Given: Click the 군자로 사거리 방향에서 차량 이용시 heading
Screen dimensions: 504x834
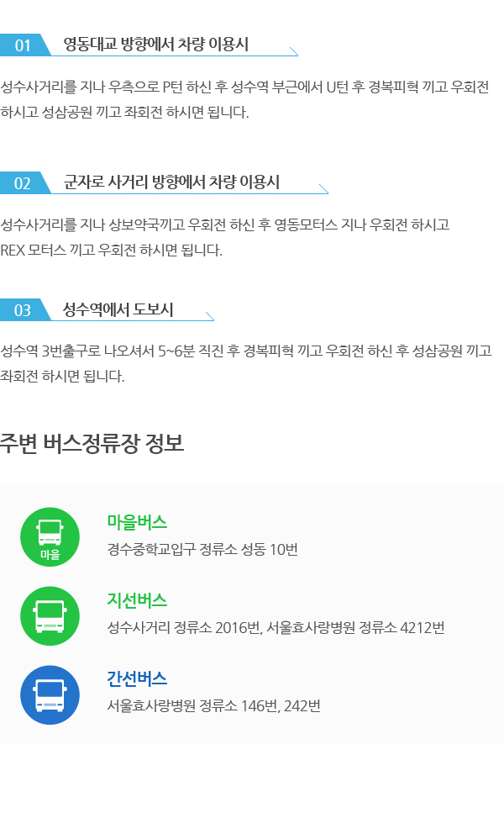Looking at the screenshot, I should [x=171, y=182].
